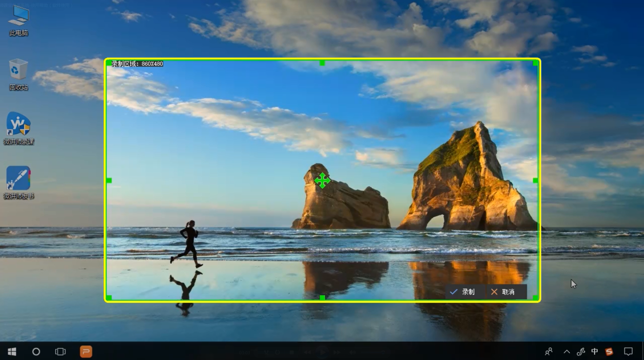The width and height of the screenshot is (644, 360).
Task: Open the Windows Start menu
Action: point(12,351)
